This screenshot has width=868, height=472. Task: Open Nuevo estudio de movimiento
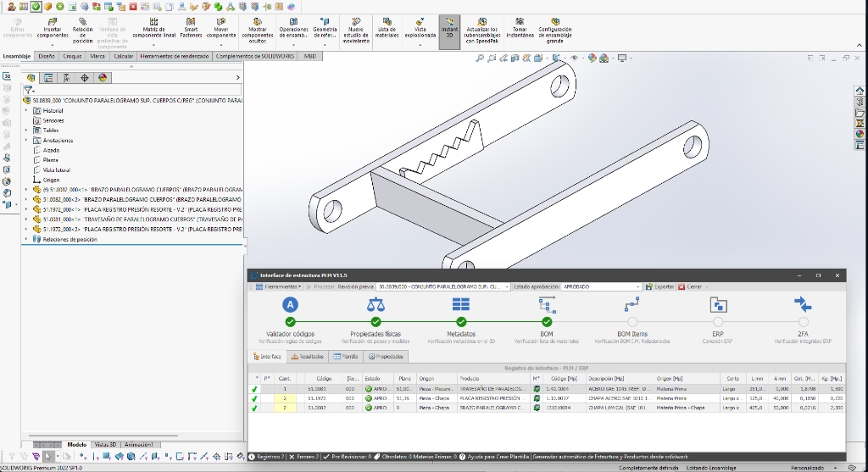coord(356,31)
